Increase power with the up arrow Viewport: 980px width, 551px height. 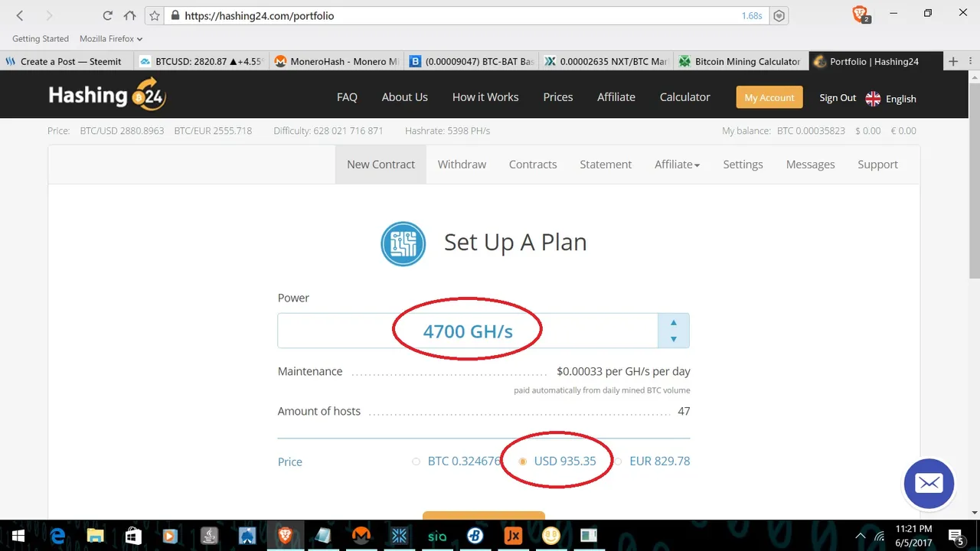click(x=673, y=323)
